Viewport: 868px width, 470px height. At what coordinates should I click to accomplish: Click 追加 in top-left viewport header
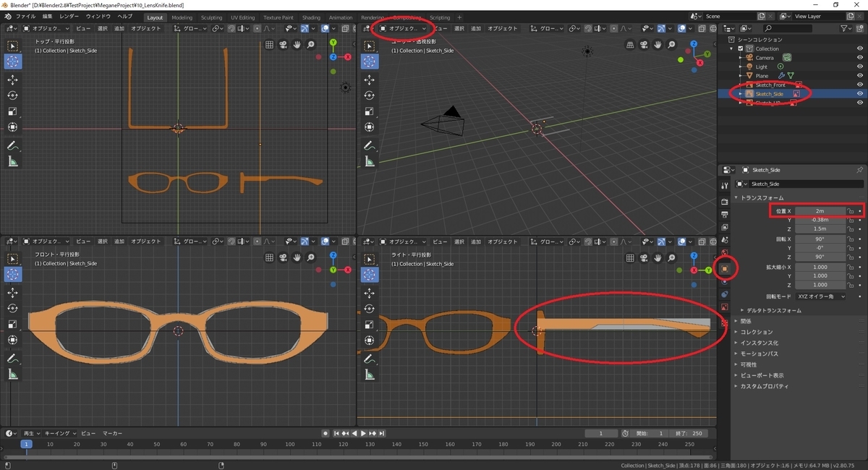(119, 28)
